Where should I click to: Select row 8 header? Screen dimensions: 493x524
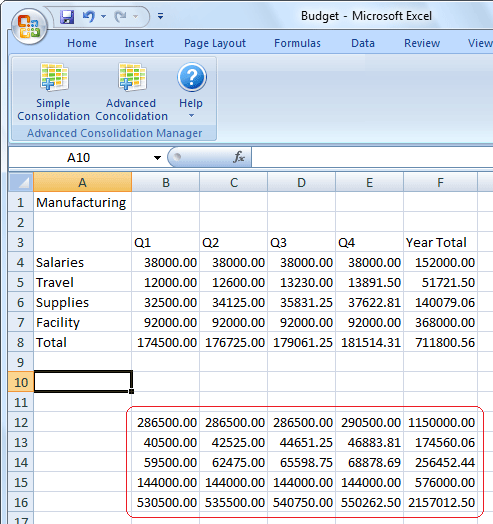coord(21,342)
